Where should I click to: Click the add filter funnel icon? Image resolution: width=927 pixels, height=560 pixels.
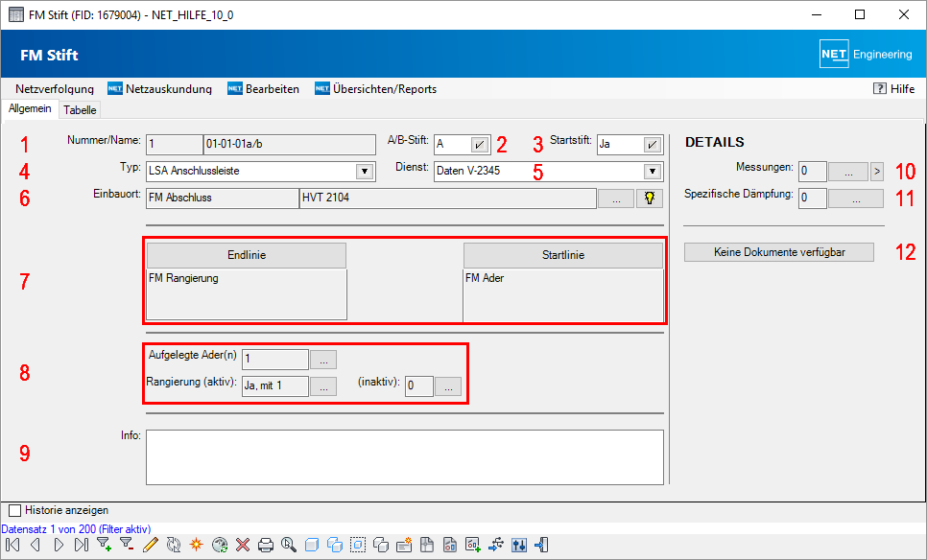pos(104,545)
